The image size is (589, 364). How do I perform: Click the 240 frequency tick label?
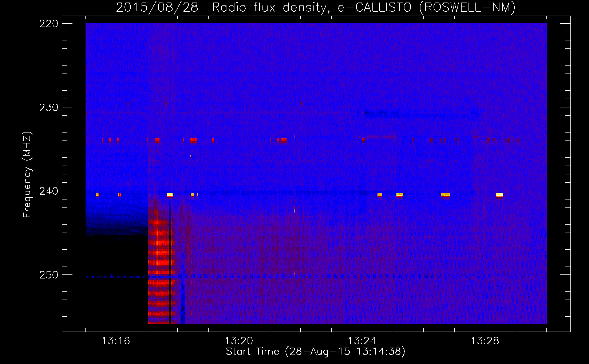48,191
